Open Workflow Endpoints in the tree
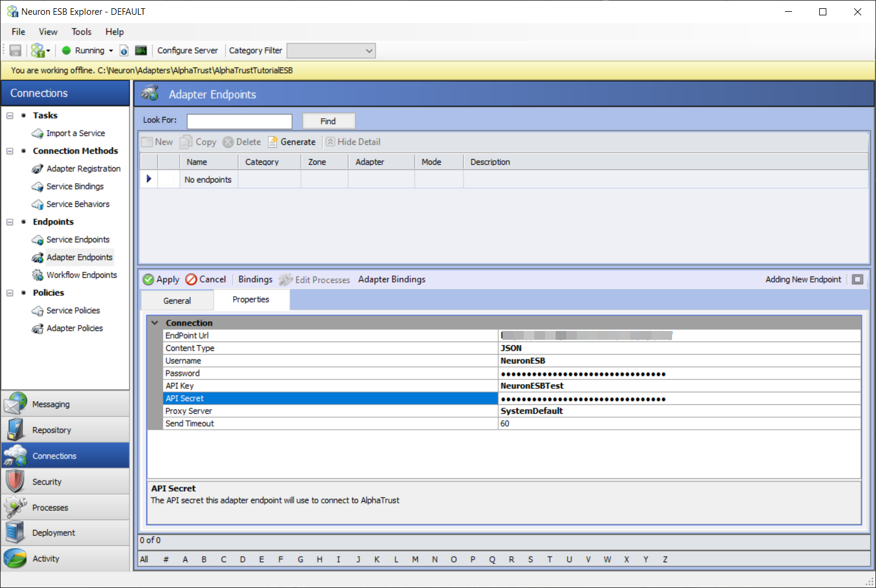876x588 pixels. click(x=82, y=275)
